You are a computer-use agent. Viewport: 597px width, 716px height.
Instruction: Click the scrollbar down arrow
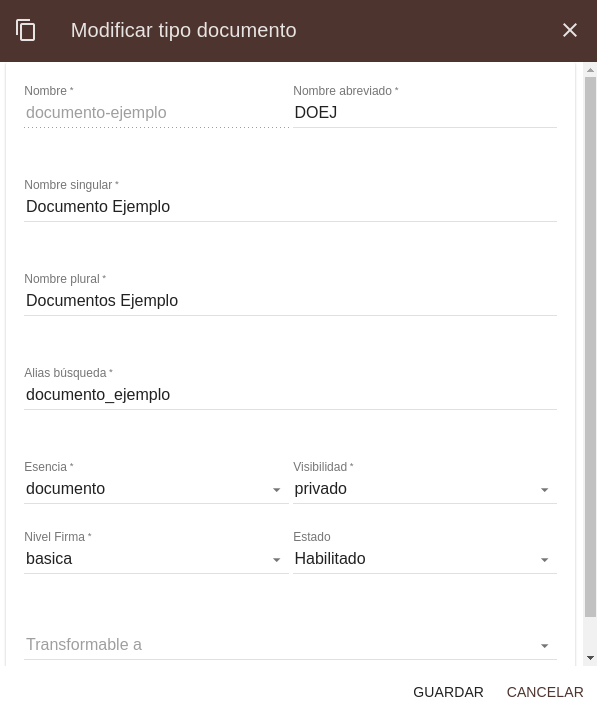click(x=590, y=658)
